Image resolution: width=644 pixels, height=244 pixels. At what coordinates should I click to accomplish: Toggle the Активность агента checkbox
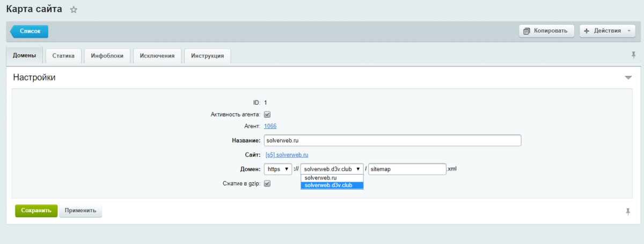pos(267,114)
